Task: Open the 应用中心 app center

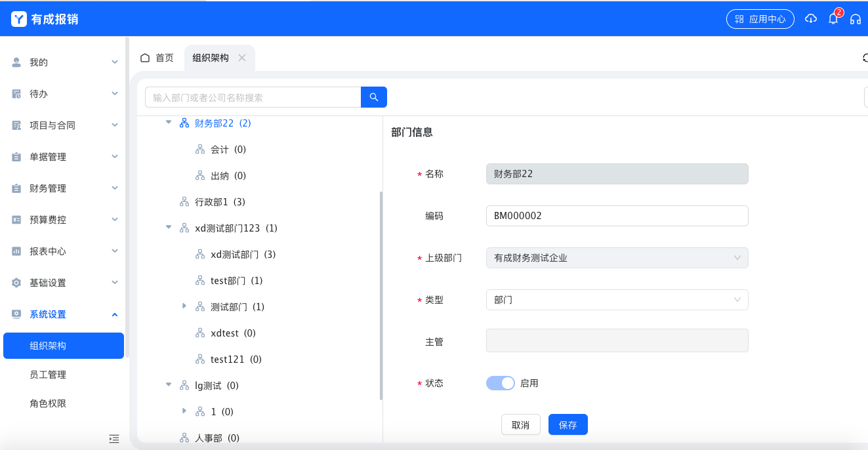Action: click(x=760, y=19)
